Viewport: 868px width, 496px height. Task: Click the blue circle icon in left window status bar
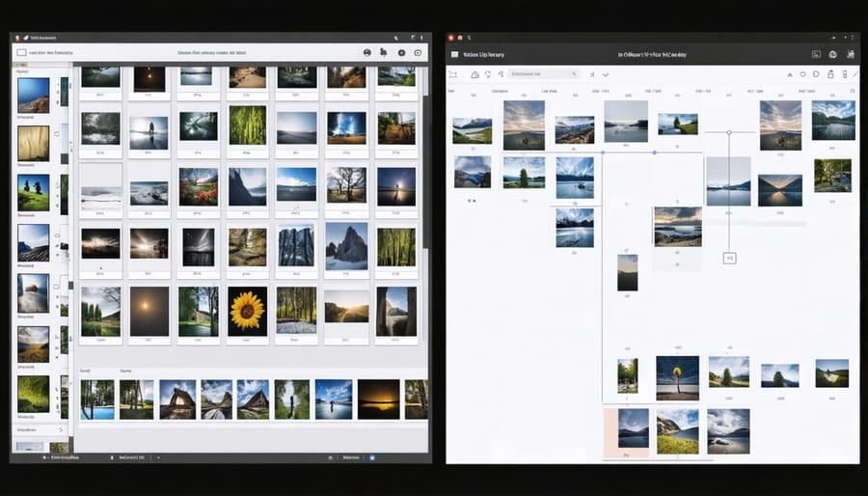point(372,457)
